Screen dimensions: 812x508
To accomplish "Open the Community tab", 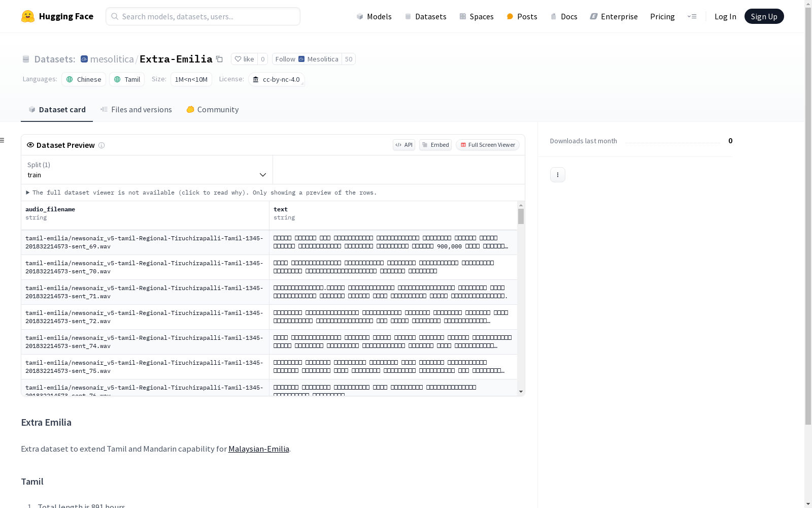I will point(212,110).
